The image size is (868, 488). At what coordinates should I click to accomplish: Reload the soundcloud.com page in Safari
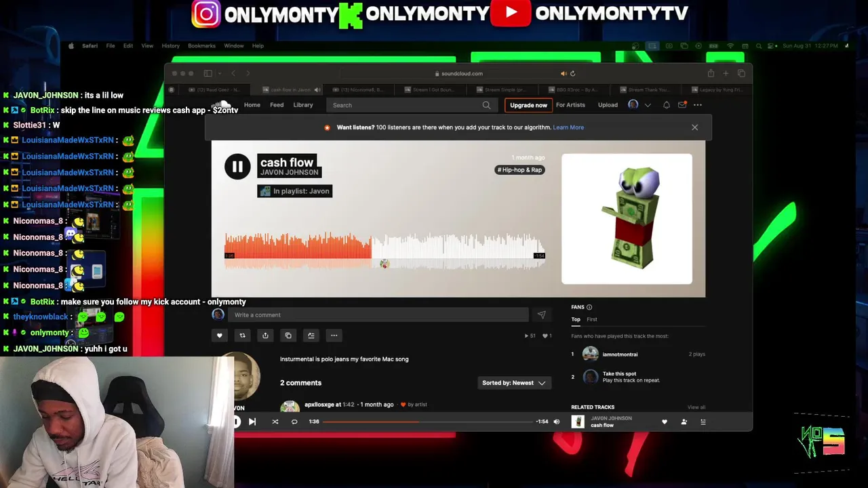coord(573,73)
